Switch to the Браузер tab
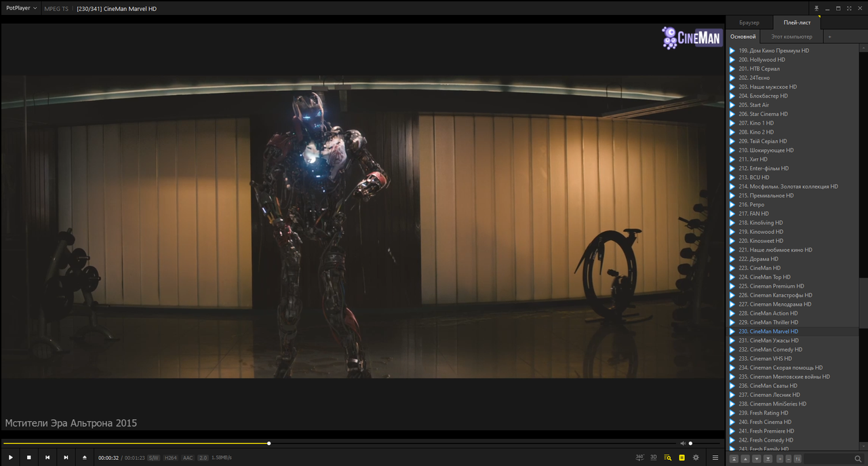Image resolution: width=868 pixels, height=466 pixels. click(749, 23)
